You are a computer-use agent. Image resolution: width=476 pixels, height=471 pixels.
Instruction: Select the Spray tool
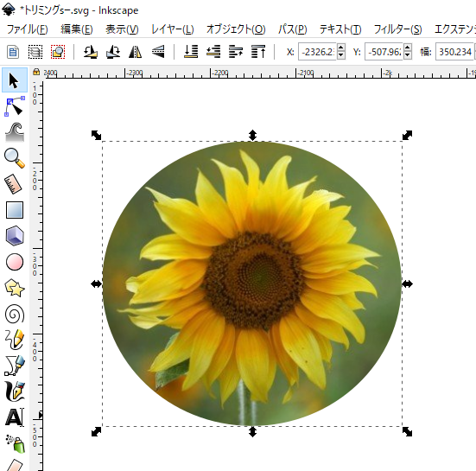point(16,443)
